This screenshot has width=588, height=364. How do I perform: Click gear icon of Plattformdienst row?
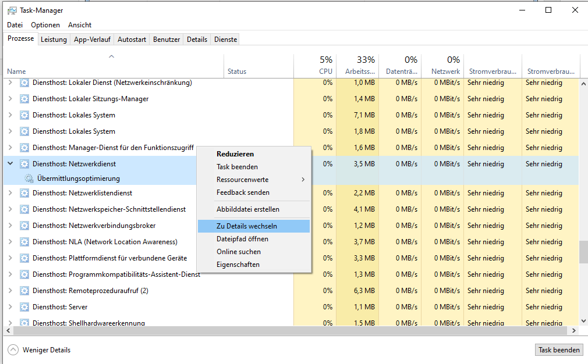coord(24,258)
